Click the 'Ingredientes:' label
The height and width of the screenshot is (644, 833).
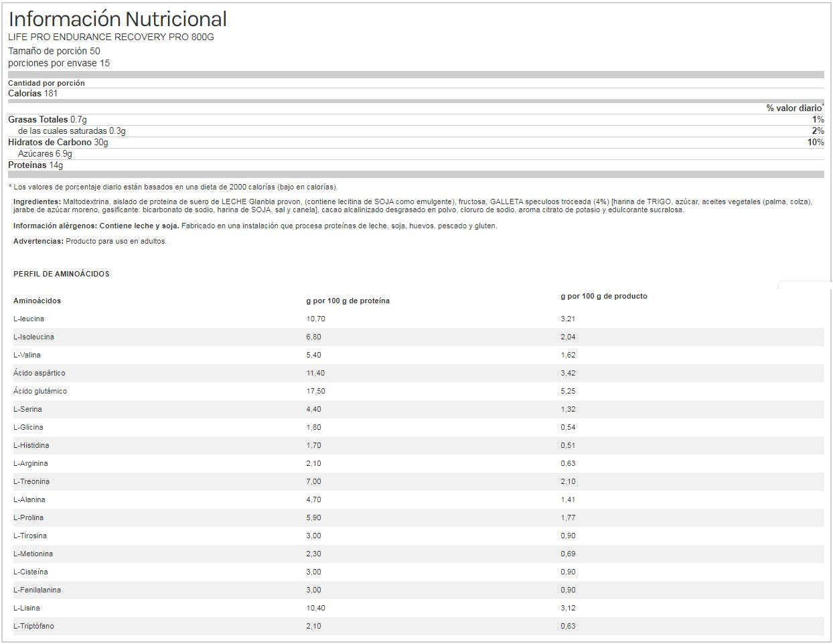click(x=37, y=202)
